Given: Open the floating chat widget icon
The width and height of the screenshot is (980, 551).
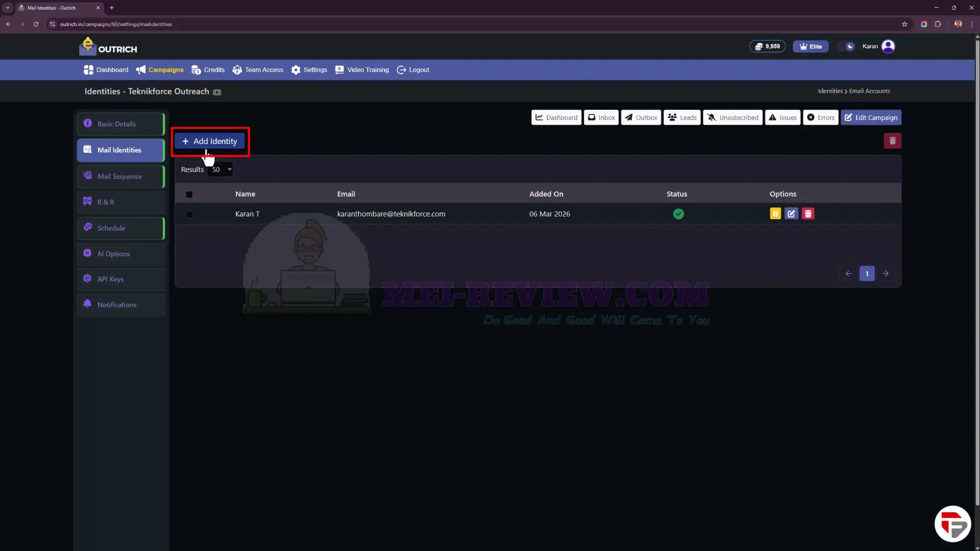Looking at the screenshot, I should [952, 523].
